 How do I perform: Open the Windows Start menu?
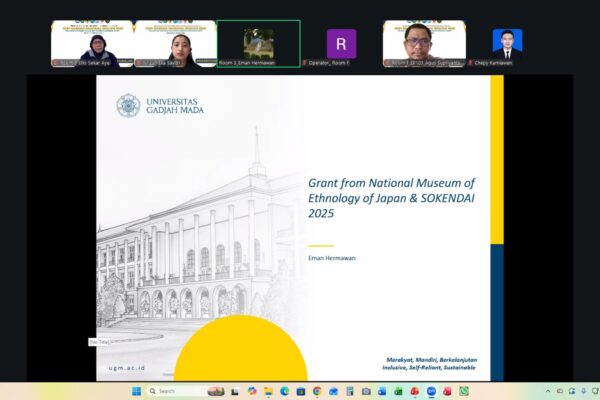(x=136, y=391)
